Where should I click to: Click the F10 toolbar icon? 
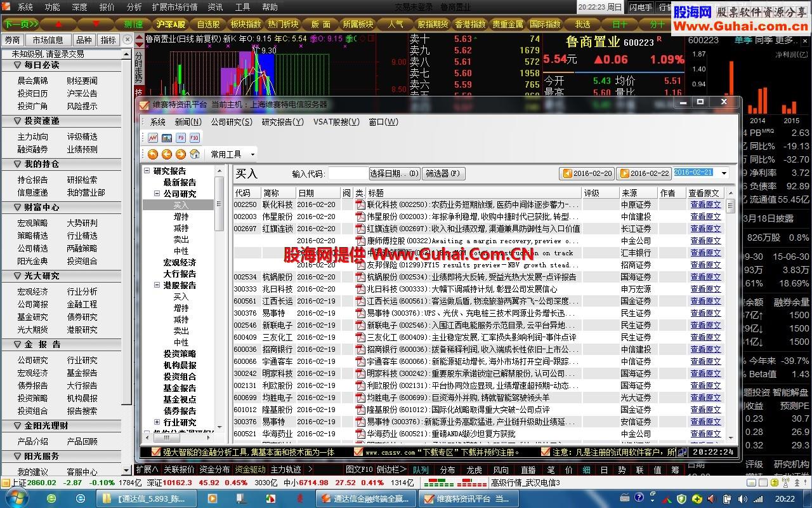(194, 138)
